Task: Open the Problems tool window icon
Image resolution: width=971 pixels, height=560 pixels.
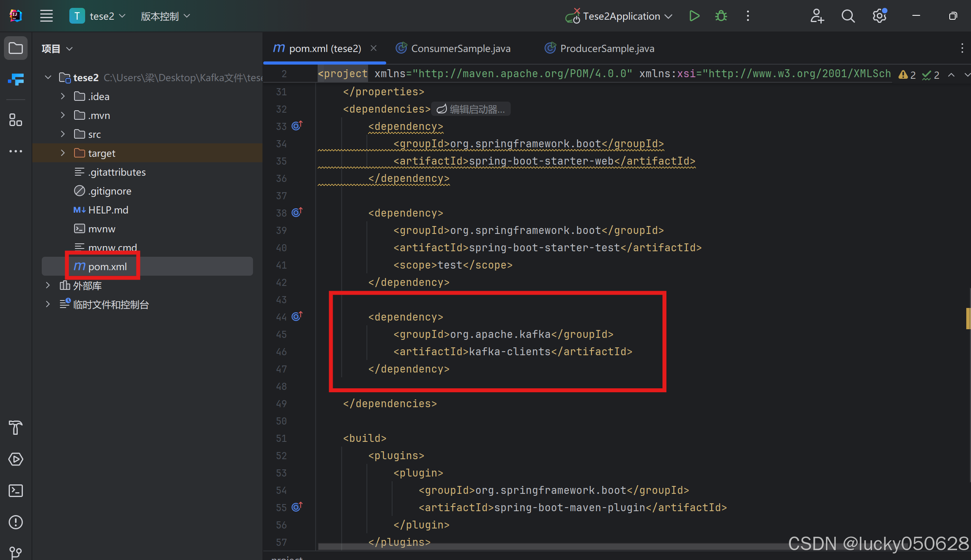Action: [16, 522]
